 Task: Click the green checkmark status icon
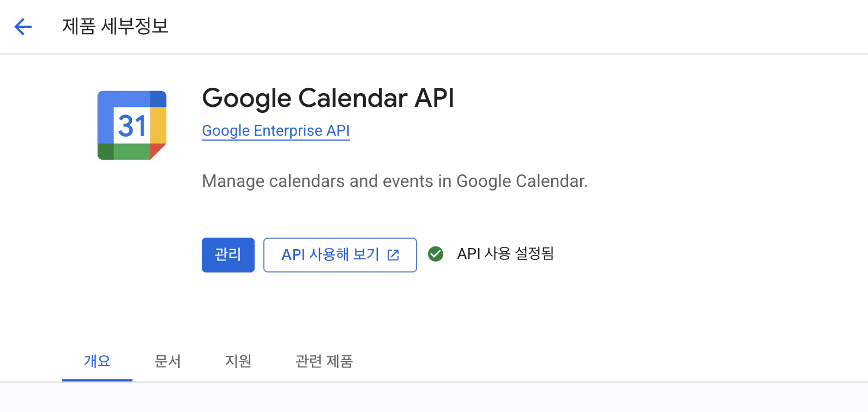tap(436, 254)
